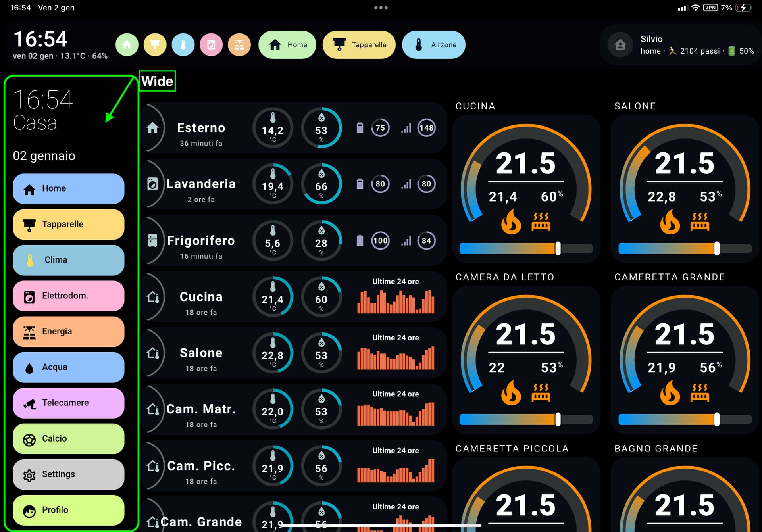Toggle radiator mode in Cameretta Grande card
The height and width of the screenshot is (532, 762).
[700, 393]
